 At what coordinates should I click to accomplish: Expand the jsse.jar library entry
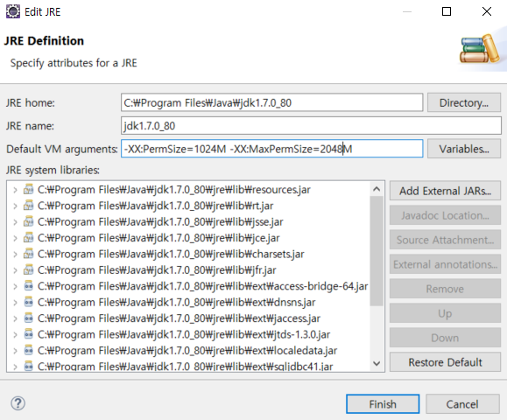15,222
